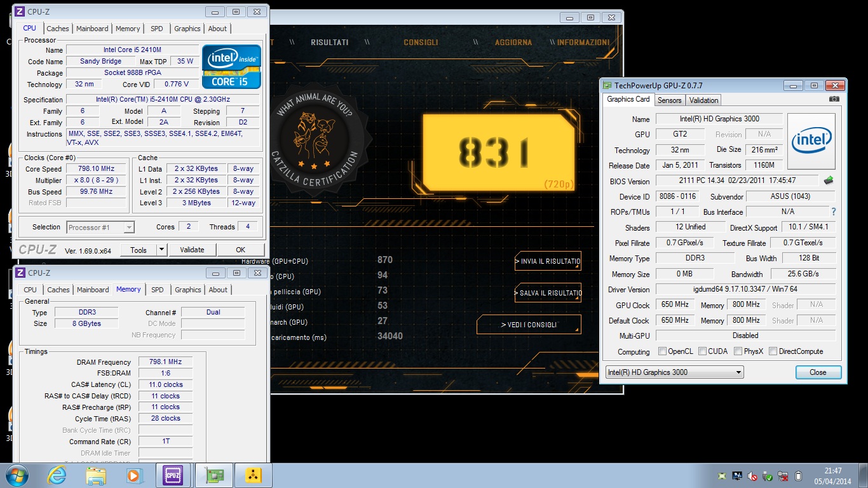Open the Intel HD Graphics 3000 GPU selector

pyautogui.click(x=674, y=372)
